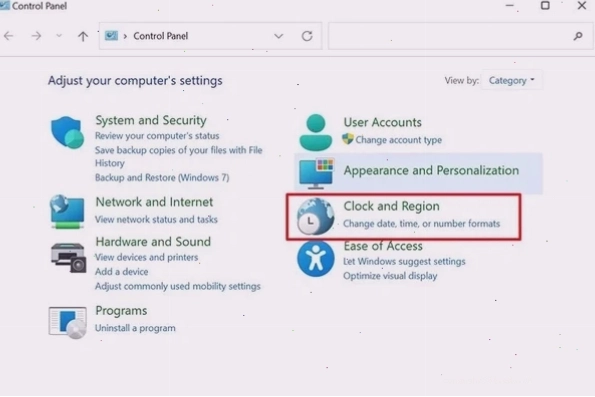Expand the address bar path chevron
Viewport: 595px width, 397px height.
[125, 36]
